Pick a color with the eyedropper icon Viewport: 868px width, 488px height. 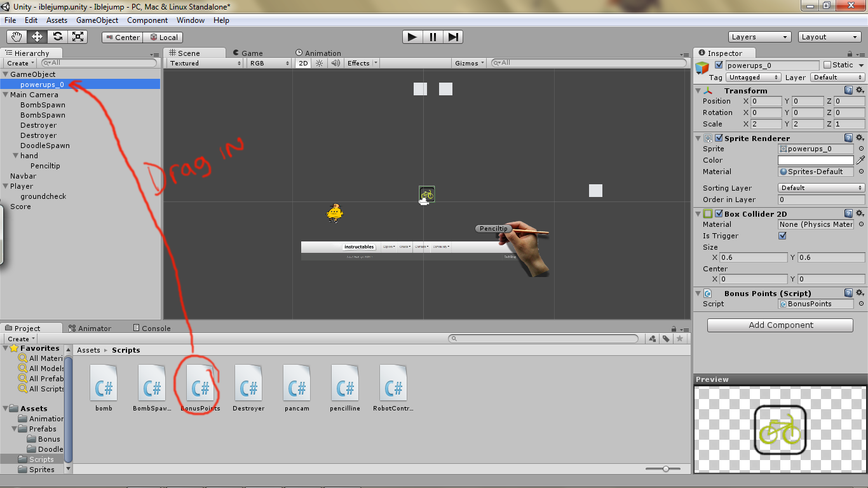861,160
